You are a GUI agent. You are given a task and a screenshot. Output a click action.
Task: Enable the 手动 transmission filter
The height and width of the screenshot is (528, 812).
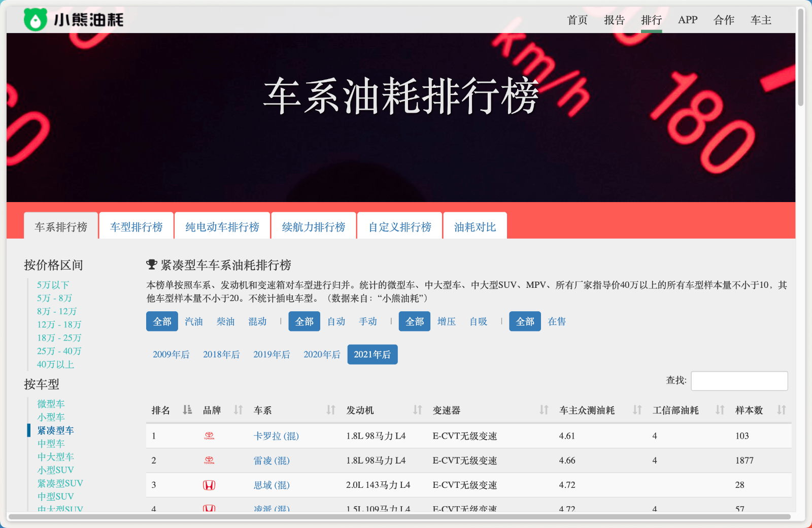[x=368, y=321]
